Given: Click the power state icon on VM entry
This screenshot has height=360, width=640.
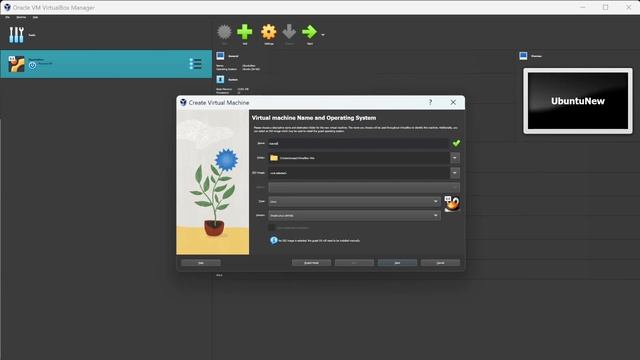Looking at the screenshot, I should point(32,65).
